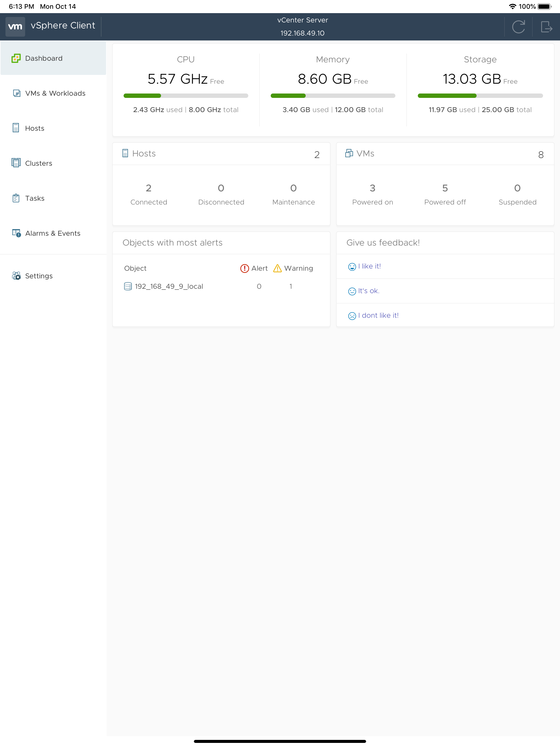Open the VMs & Workloads section
Image resolution: width=560 pixels, height=747 pixels.
pos(55,93)
